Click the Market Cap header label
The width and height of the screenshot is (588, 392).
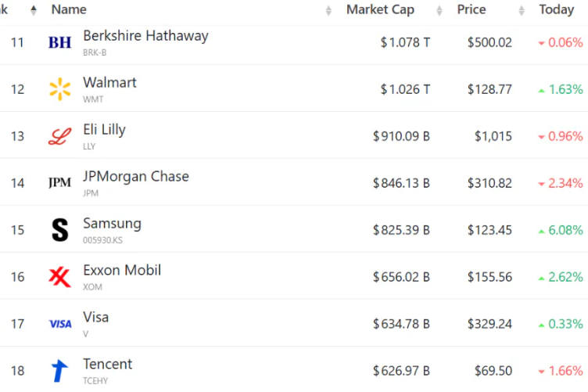coord(380,10)
